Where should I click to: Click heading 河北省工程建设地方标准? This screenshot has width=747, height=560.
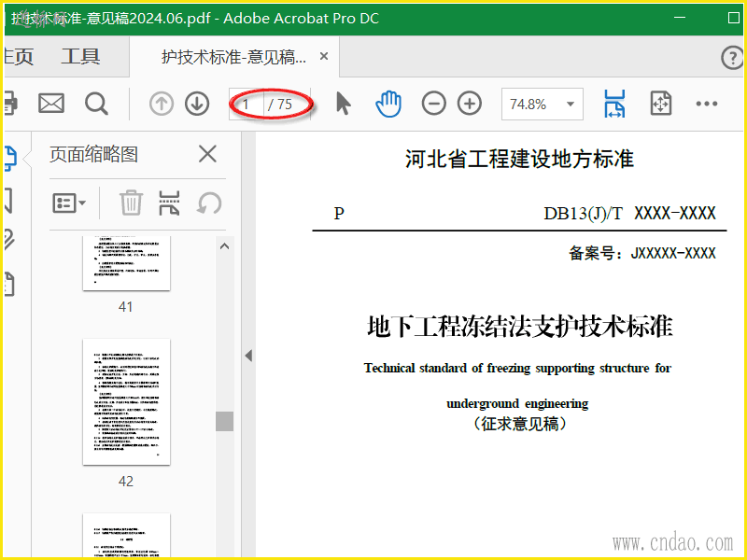click(519, 159)
